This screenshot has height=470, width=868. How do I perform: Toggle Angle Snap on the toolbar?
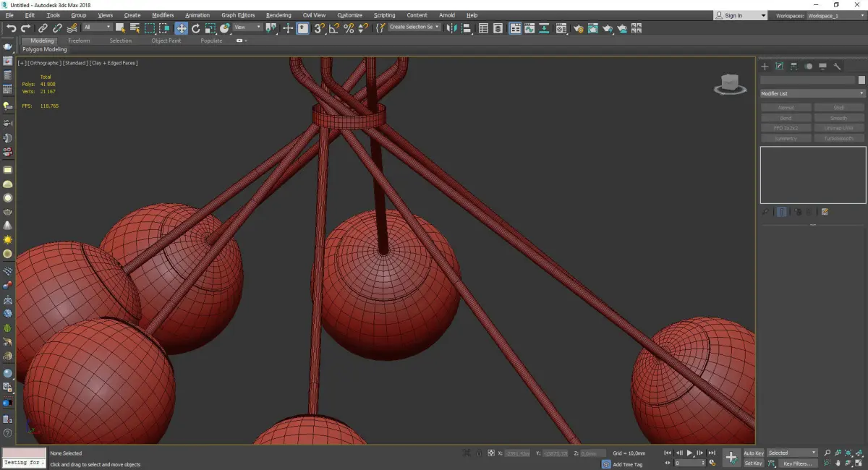click(334, 28)
